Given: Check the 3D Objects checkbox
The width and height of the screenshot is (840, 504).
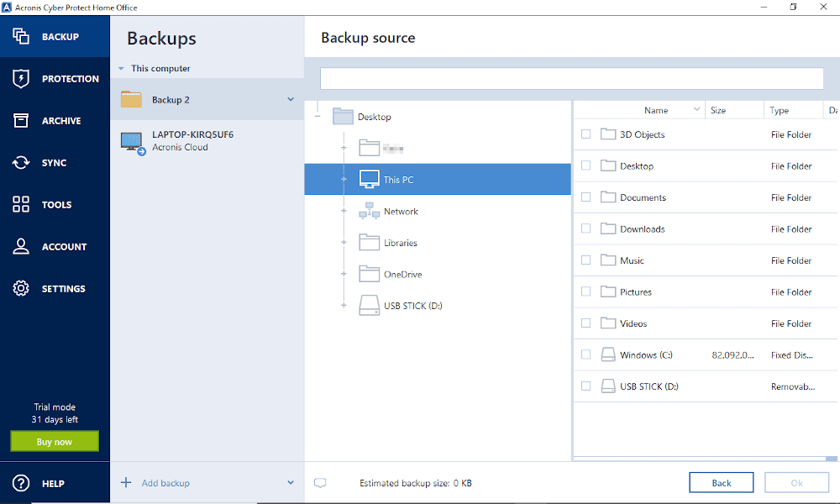Looking at the screenshot, I should pyautogui.click(x=586, y=134).
